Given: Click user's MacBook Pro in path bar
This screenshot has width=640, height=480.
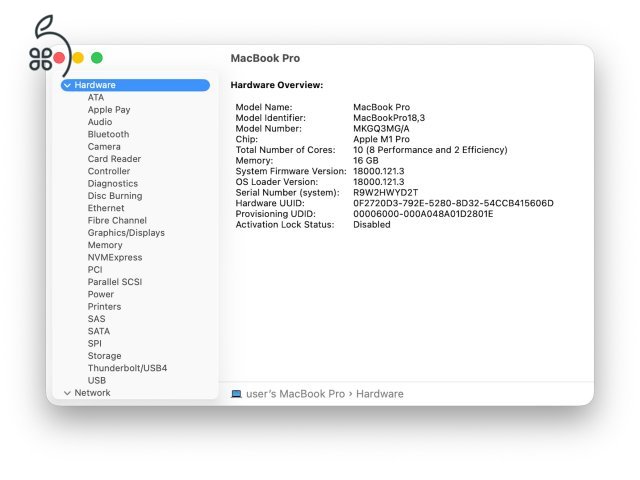Looking at the screenshot, I should [x=296, y=394].
